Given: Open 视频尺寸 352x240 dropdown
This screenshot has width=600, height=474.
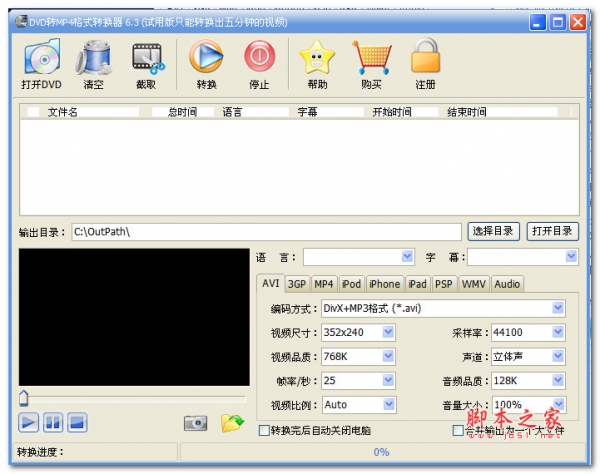Looking at the screenshot, I should click(x=388, y=332).
